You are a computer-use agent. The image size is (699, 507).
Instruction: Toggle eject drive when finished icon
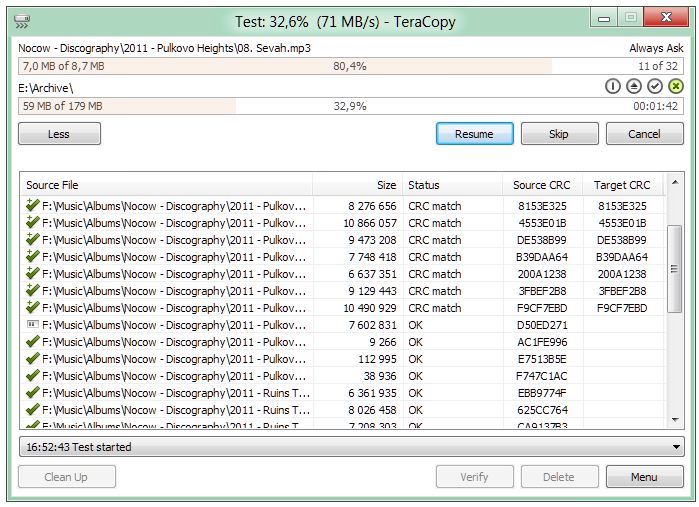click(x=633, y=86)
